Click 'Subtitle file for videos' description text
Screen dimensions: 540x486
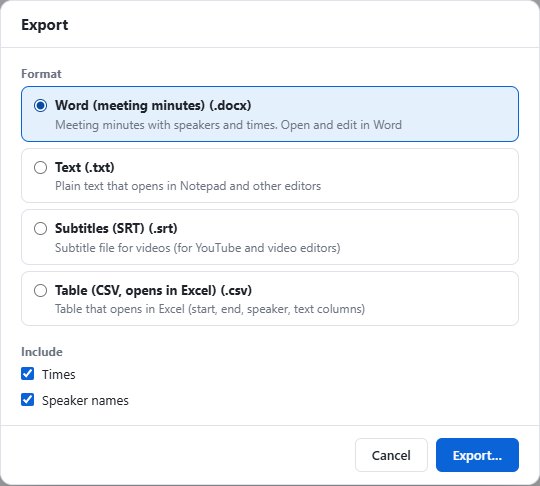[x=198, y=248]
